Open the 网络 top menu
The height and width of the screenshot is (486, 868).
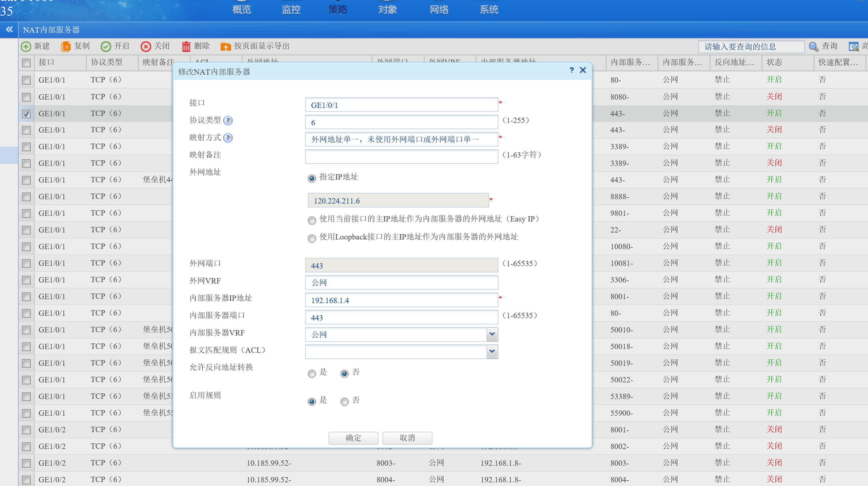[439, 9]
